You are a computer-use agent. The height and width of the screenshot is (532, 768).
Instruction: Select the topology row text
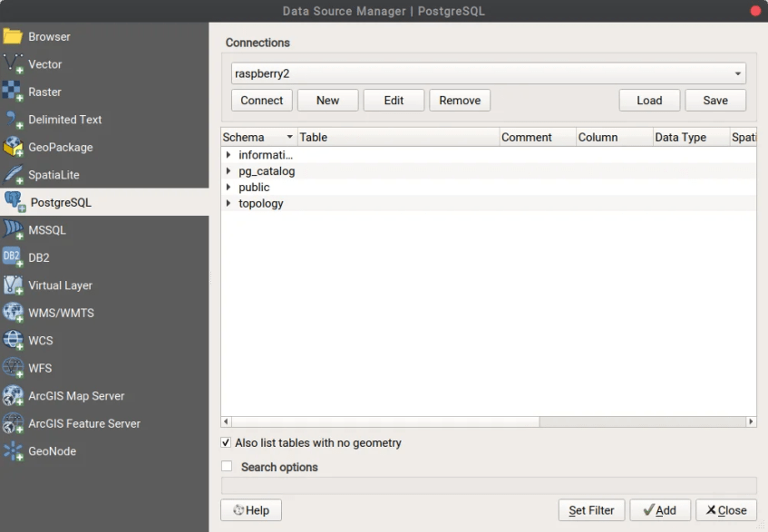pyautogui.click(x=261, y=204)
